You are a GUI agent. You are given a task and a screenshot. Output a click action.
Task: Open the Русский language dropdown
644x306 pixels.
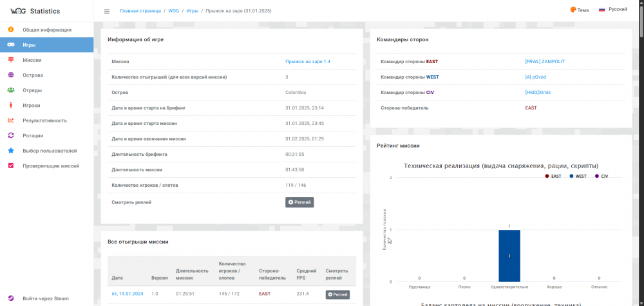[612, 10]
